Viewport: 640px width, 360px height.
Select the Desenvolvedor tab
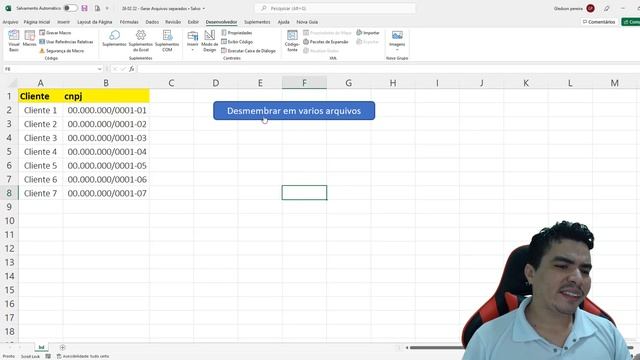tap(221, 22)
